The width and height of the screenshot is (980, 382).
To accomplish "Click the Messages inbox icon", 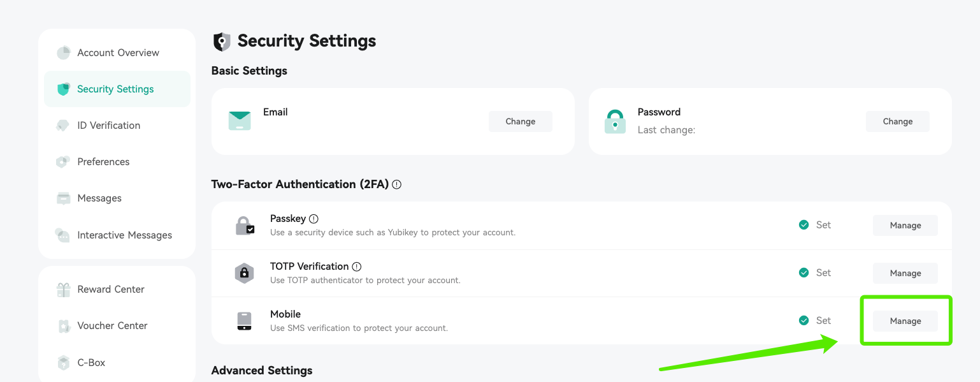I will tap(63, 198).
